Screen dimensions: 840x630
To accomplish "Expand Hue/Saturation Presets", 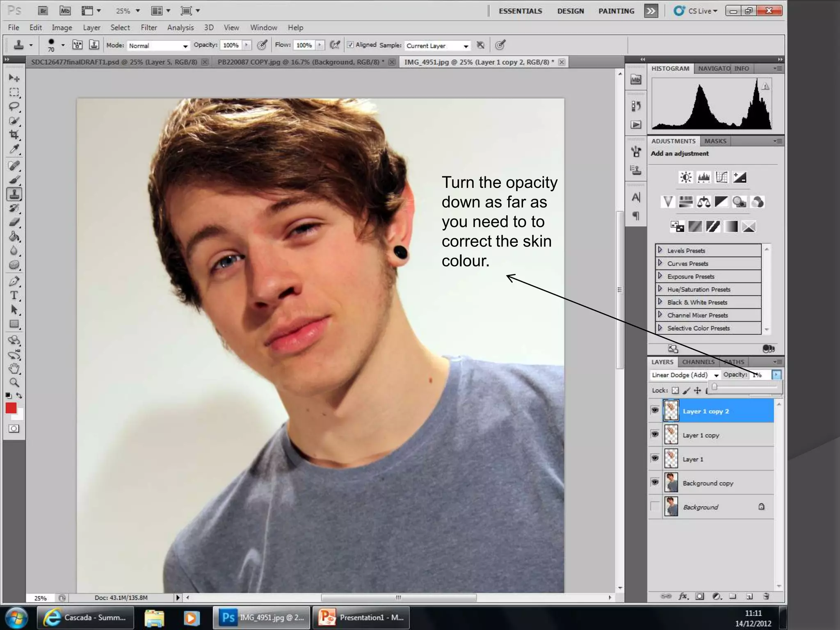I will (x=660, y=289).
